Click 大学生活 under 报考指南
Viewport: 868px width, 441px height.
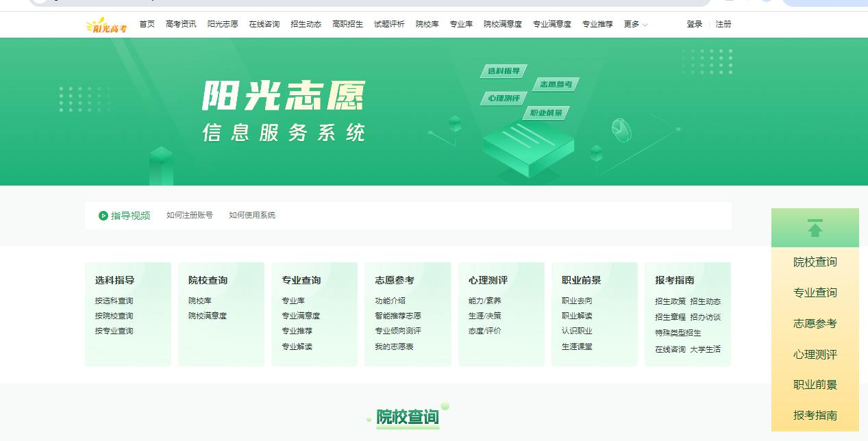tap(705, 349)
